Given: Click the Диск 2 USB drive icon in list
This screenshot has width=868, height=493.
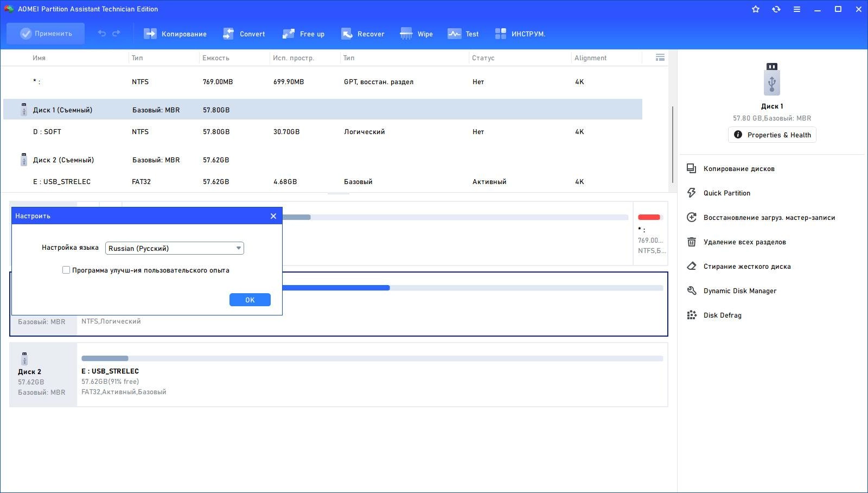Looking at the screenshot, I should 24,160.
